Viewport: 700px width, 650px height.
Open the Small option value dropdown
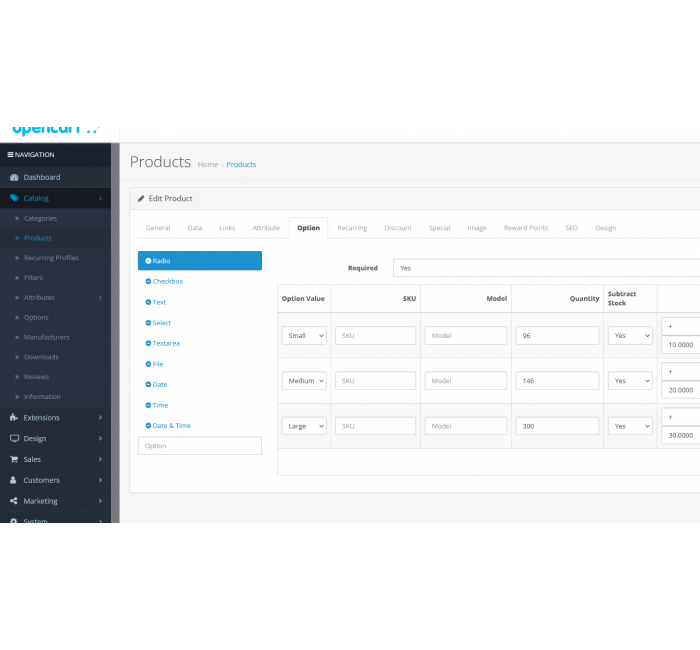click(x=304, y=336)
